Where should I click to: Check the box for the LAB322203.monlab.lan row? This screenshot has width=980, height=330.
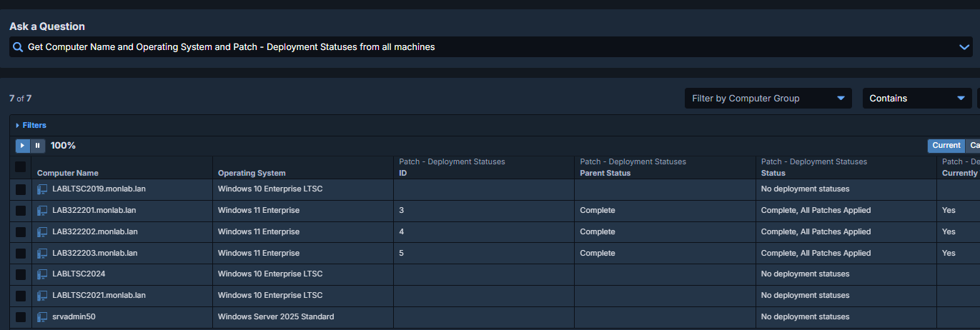point(21,254)
